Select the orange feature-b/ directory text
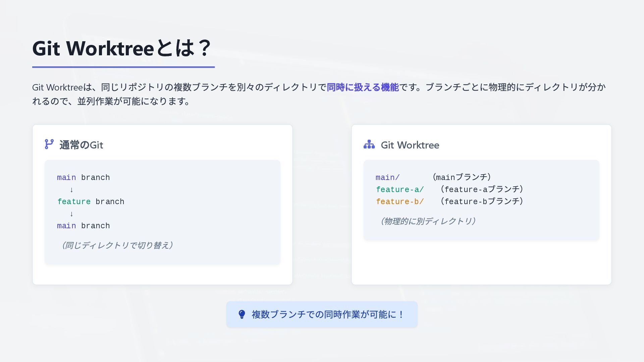 (399, 202)
